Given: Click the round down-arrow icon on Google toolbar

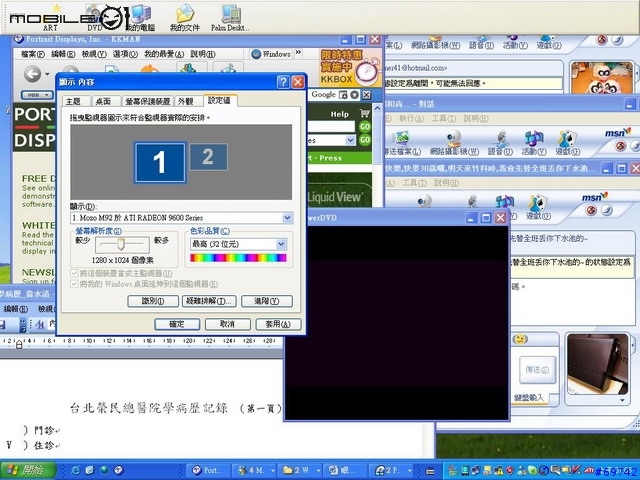Looking at the screenshot, I should (355, 95).
